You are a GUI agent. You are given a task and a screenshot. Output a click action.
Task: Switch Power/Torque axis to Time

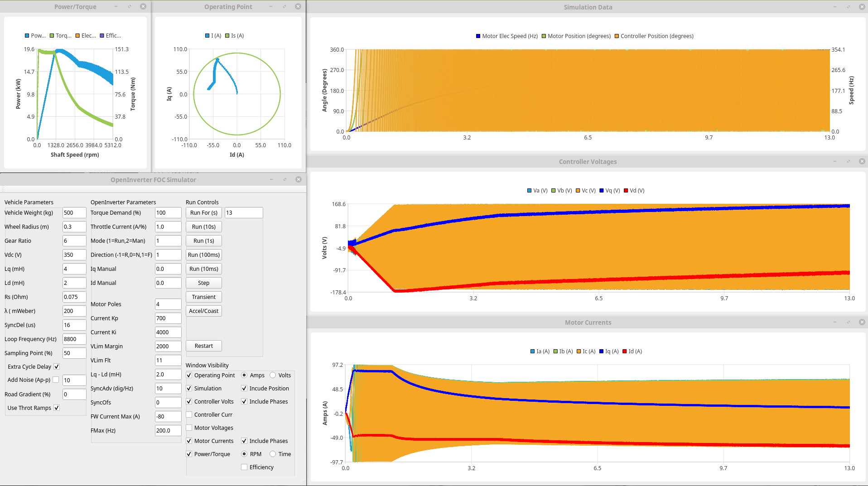(x=273, y=454)
